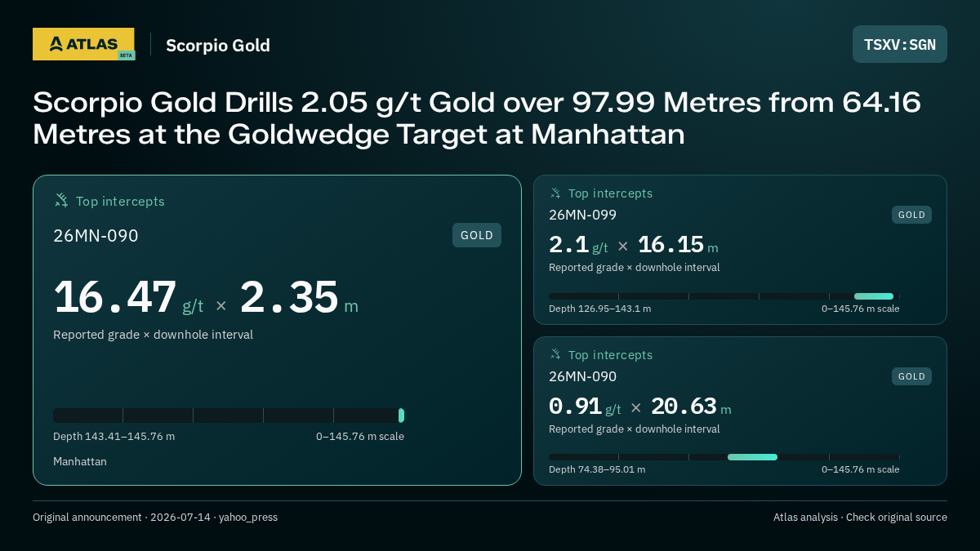
Task: Click the Scorpio Gold company name
Action: pos(218,45)
